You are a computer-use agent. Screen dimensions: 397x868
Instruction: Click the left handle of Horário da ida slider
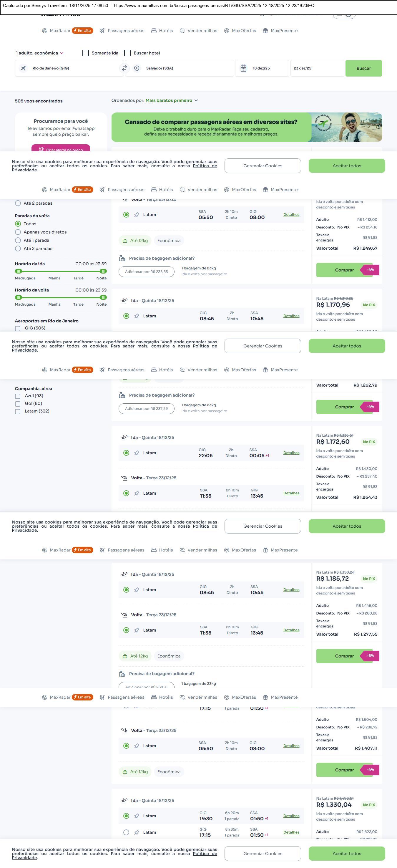(x=19, y=271)
